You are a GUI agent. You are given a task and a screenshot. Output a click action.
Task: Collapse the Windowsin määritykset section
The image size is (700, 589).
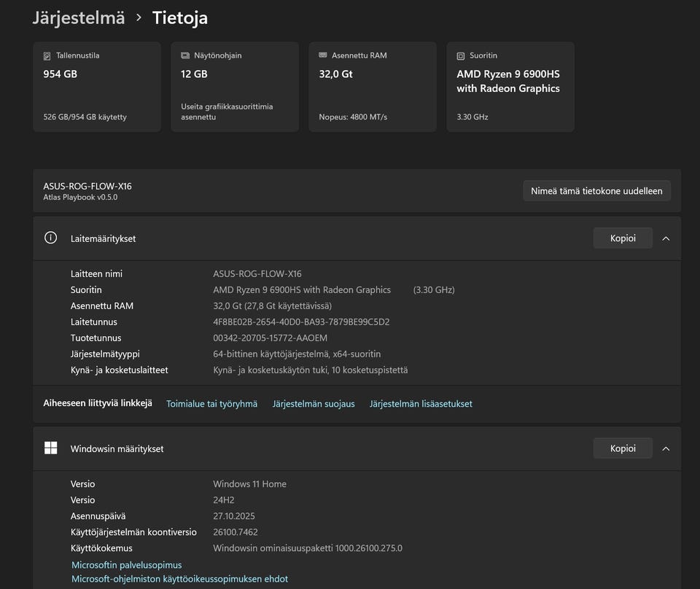tap(666, 448)
